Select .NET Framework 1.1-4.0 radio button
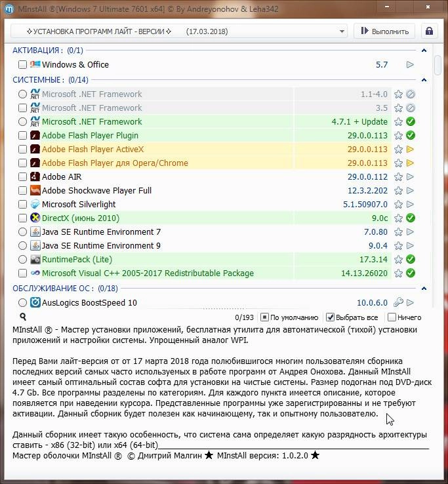 (x=22, y=94)
